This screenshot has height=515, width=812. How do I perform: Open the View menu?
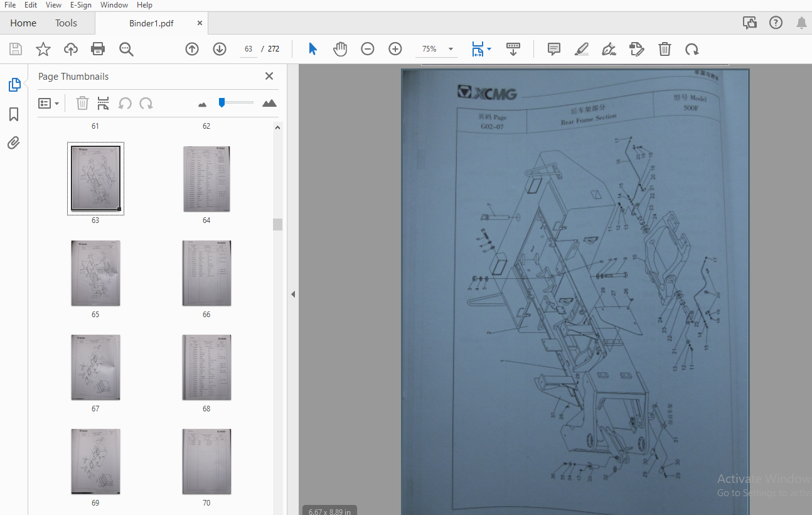[53, 5]
